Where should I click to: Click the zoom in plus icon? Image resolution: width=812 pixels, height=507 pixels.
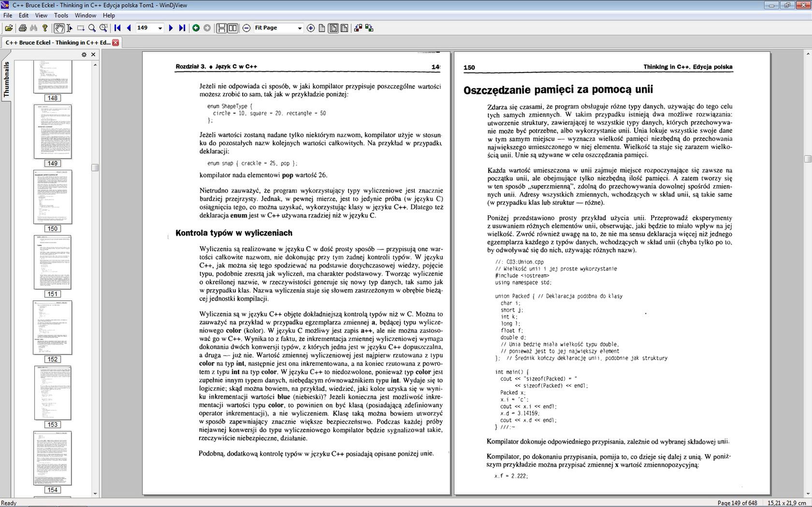311,28
